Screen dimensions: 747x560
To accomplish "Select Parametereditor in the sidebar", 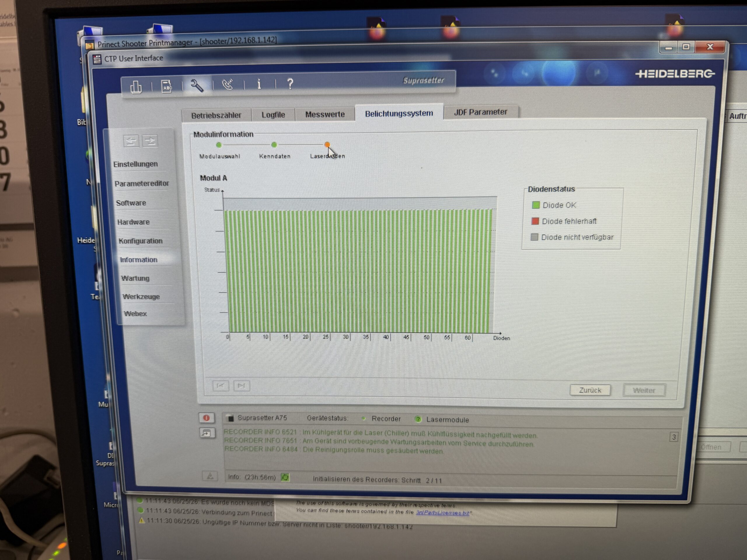I will click(142, 183).
